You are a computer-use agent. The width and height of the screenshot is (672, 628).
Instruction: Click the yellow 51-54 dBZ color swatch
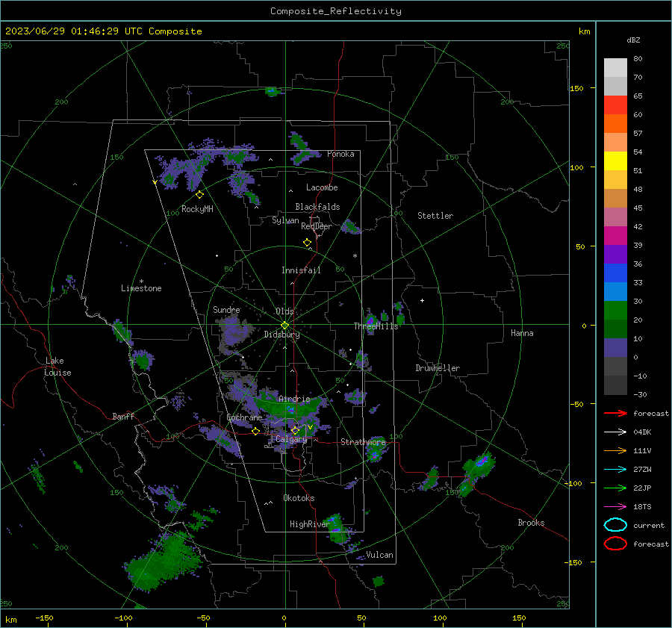pos(615,161)
